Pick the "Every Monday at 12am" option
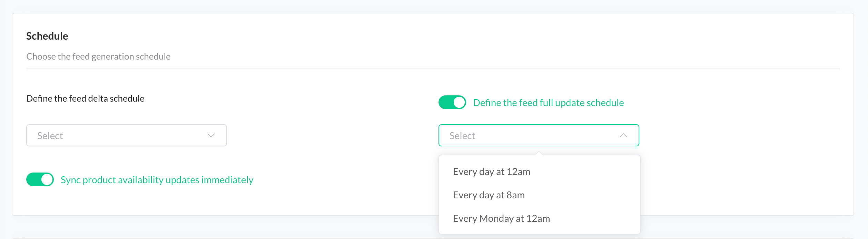The height and width of the screenshot is (239, 868). click(501, 219)
